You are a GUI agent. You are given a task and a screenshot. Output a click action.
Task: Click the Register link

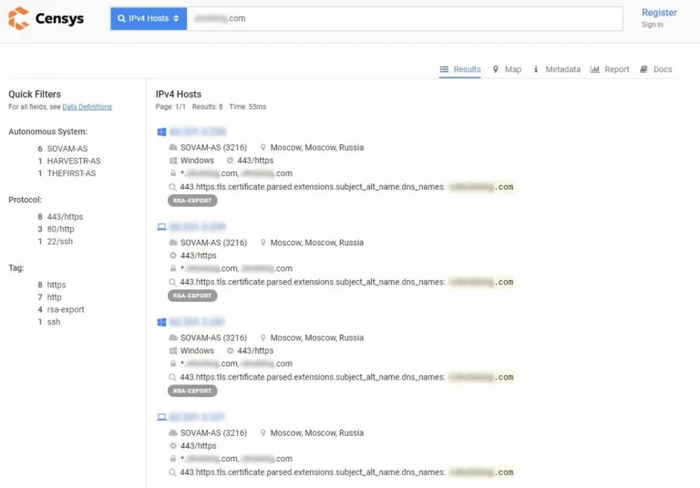tap(659, 13)
